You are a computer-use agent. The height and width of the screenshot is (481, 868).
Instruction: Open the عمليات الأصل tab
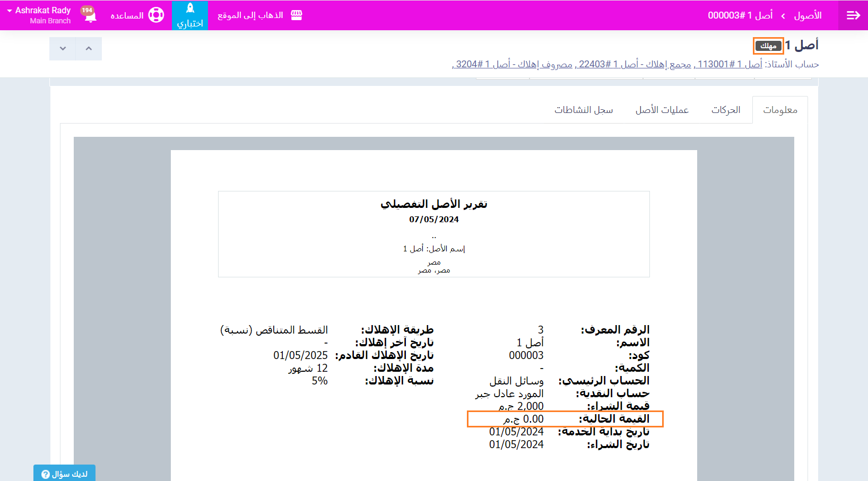tap(662, 110)
